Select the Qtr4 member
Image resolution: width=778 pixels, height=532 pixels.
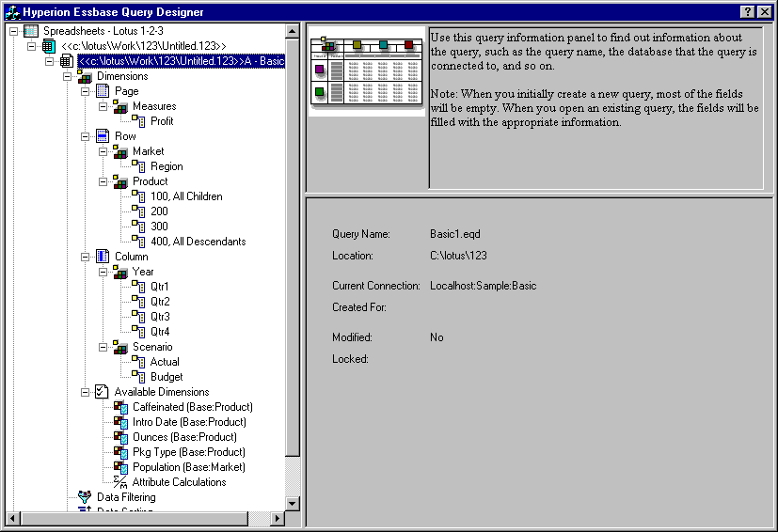(160, 332)
